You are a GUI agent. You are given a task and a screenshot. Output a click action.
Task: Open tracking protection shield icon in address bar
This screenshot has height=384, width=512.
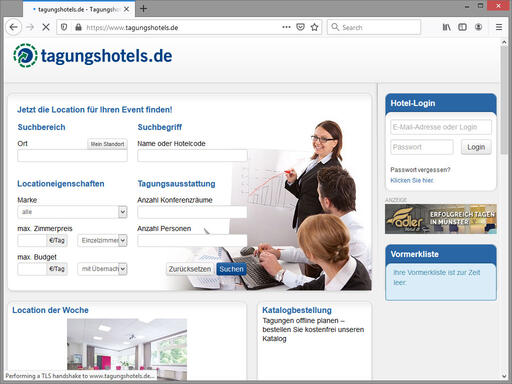coord(64,27)
